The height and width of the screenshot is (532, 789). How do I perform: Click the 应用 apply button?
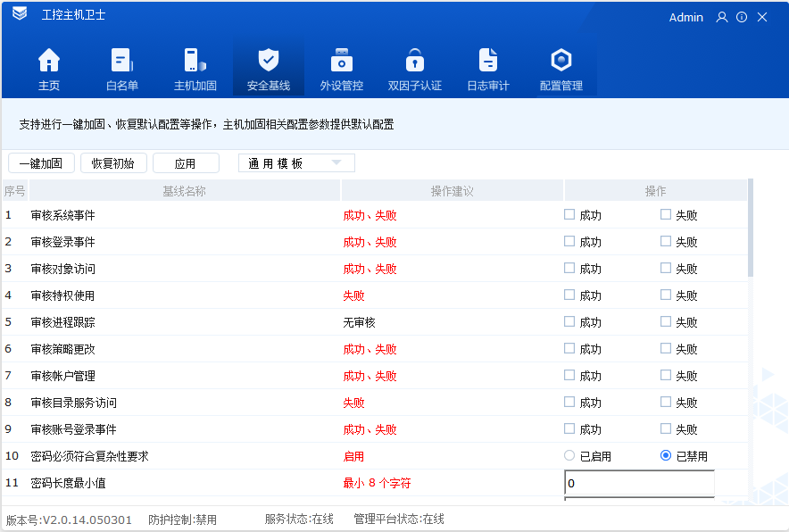186,162
